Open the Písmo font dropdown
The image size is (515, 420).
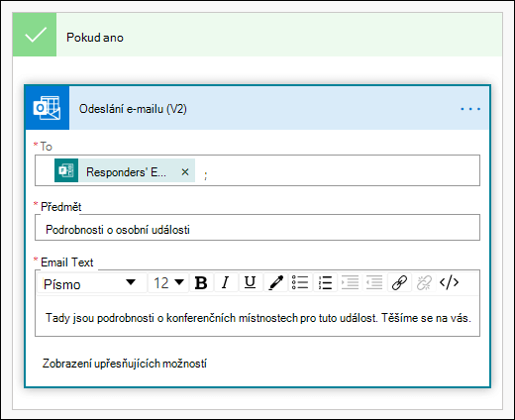coord(91,283)
